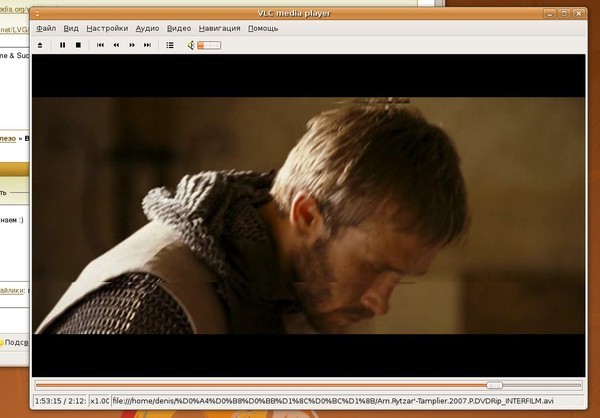Open the playlist icon
Image resolution: width=600 pixels, height=418 pixels.
coord(170,45)
